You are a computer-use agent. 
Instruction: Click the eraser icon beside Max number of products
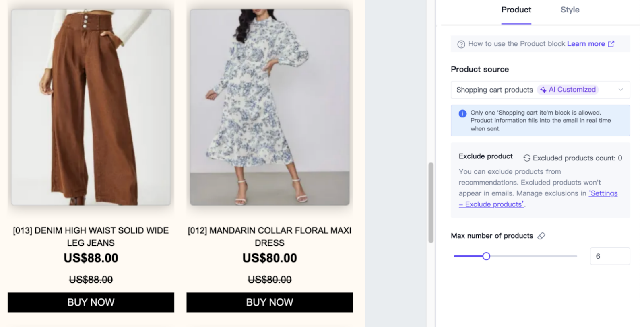pos(541,236)
